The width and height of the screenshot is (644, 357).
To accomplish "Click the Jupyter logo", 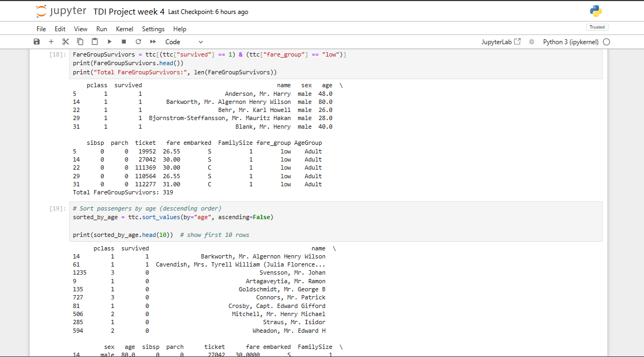I will tap(61, 11).
